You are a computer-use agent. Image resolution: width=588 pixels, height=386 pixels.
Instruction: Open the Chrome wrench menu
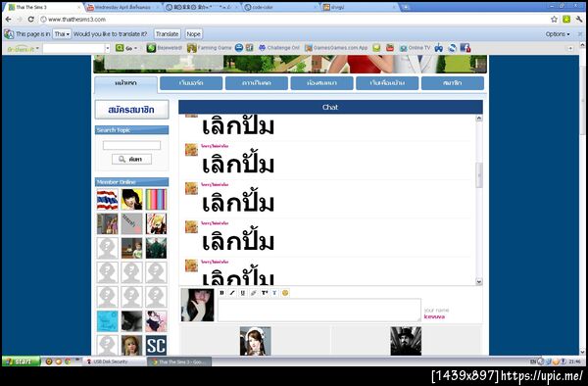(579, 20)
